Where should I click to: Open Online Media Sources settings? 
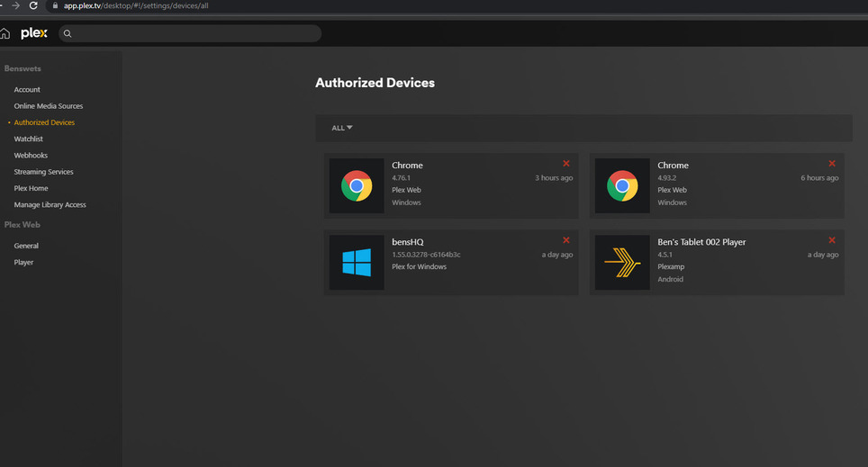[x=48, y=106]
